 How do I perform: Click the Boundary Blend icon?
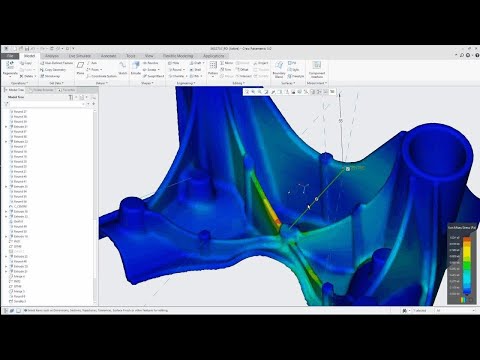pyautogui.click(x=279, y=65)
